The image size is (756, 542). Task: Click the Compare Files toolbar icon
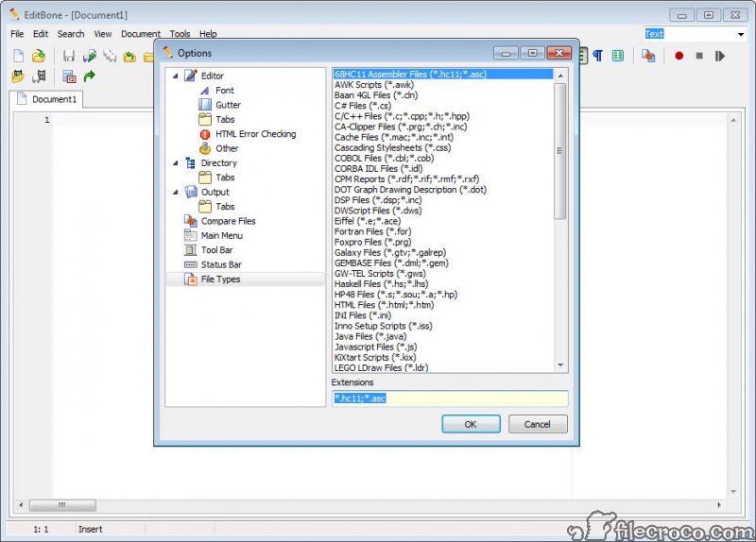click(x=648, y=56)
